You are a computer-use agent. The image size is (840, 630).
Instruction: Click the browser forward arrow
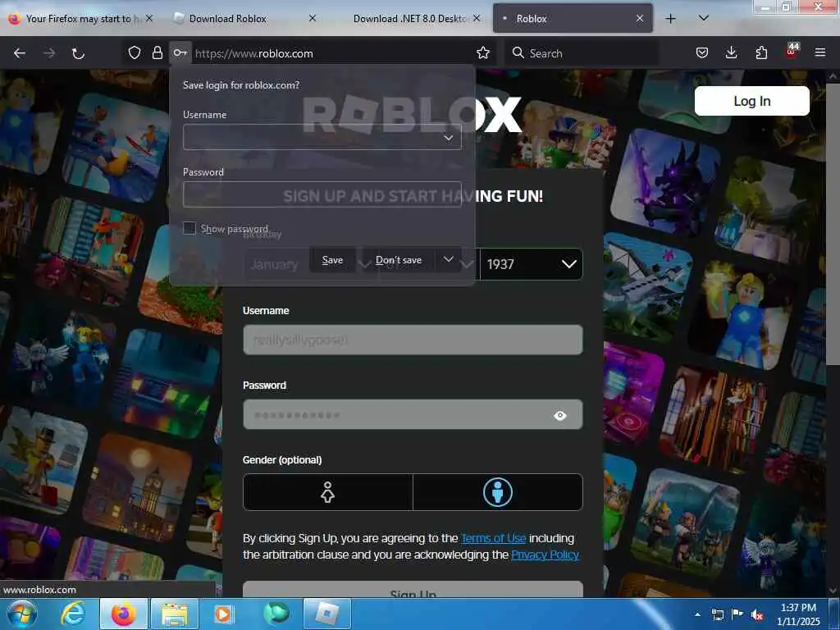(48, 53)
